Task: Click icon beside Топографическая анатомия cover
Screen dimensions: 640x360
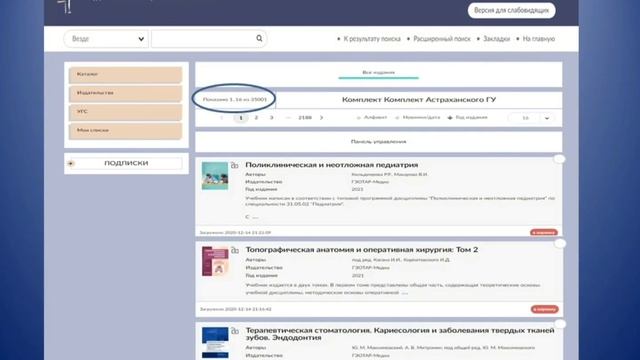Action: [235, 250]
